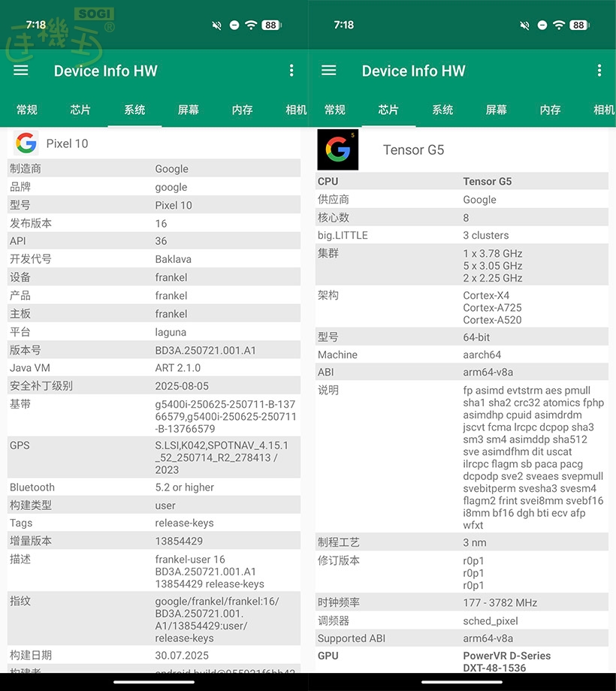Switch to 系统 tab in right screen
The width and height of the screenshot is (616, 691).
pyautogui.click(x=442, y=110)
